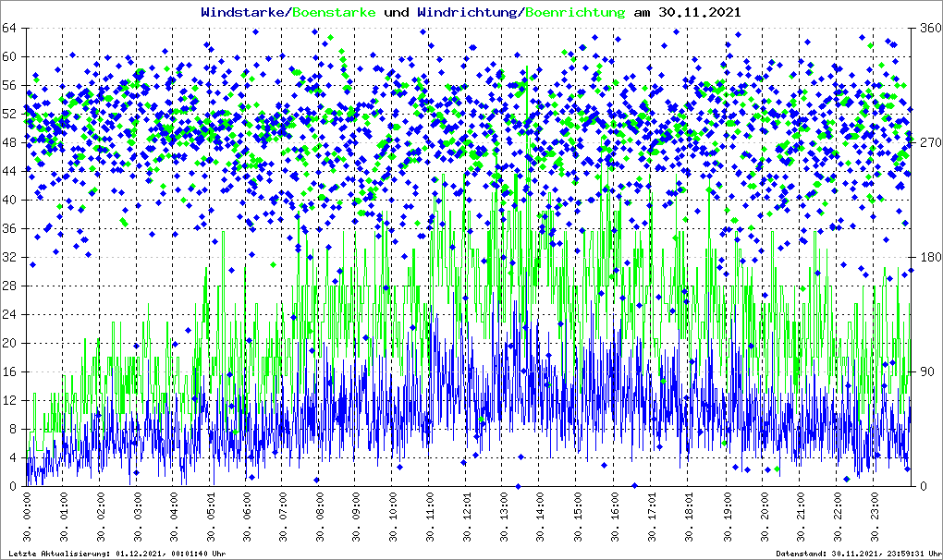Click the '64' left axis speed label
This screenshot has height=560, width=943.
[x=13, y=29]
